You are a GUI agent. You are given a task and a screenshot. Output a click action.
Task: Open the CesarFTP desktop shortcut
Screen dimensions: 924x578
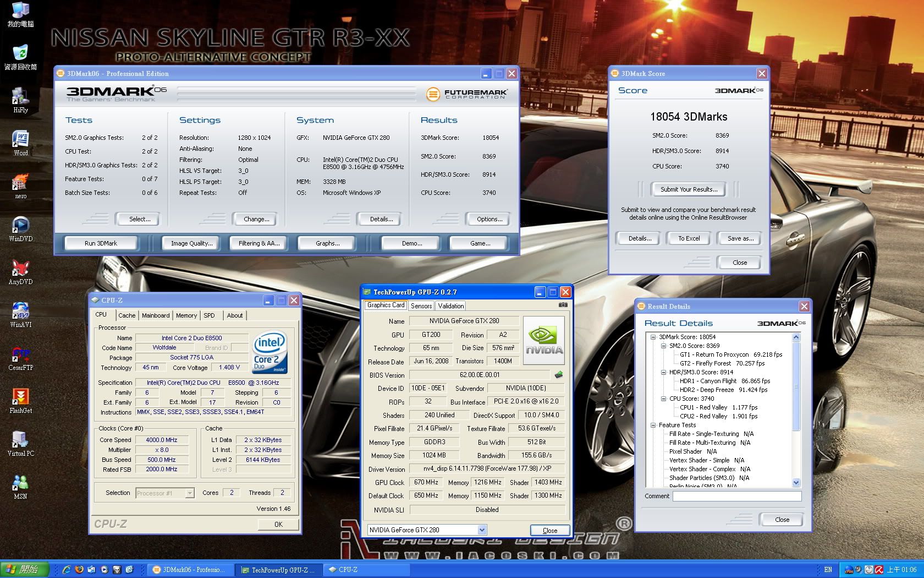point(20,358)
